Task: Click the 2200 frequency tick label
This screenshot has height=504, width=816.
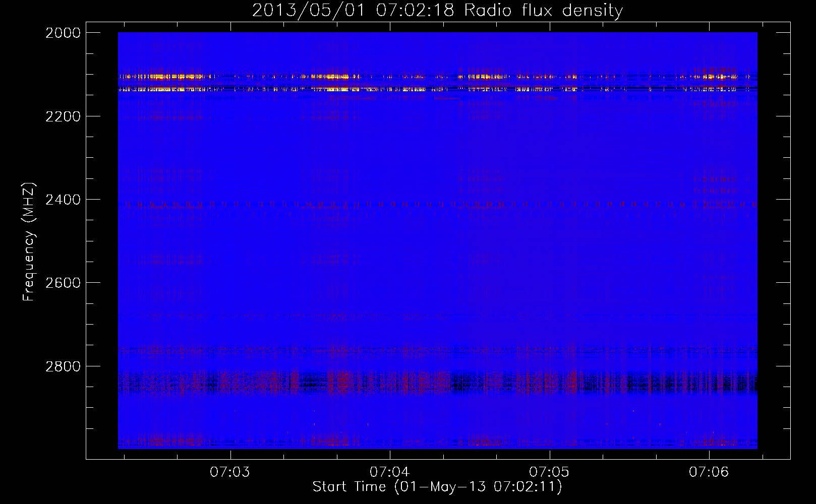Action: tap(63, 116)
